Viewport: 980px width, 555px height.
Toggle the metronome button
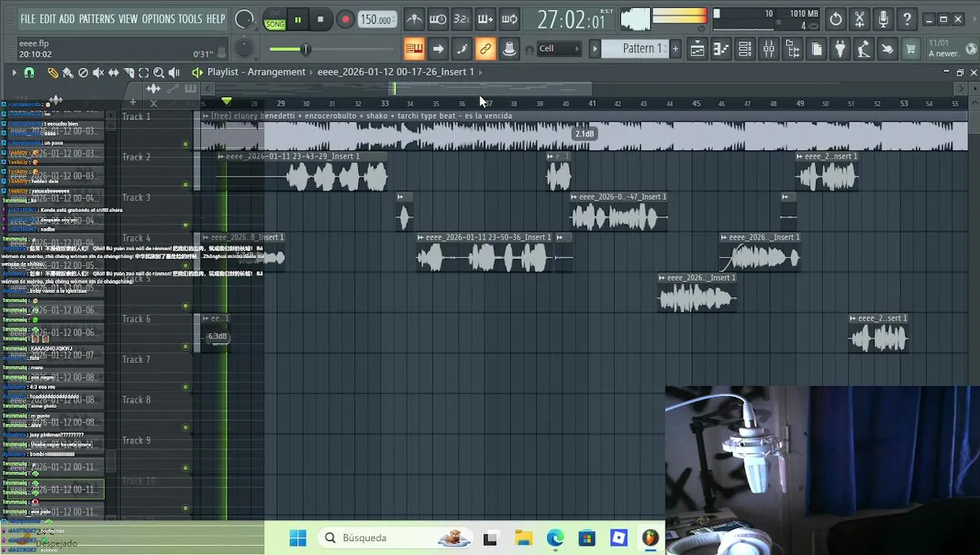(414, 19)
